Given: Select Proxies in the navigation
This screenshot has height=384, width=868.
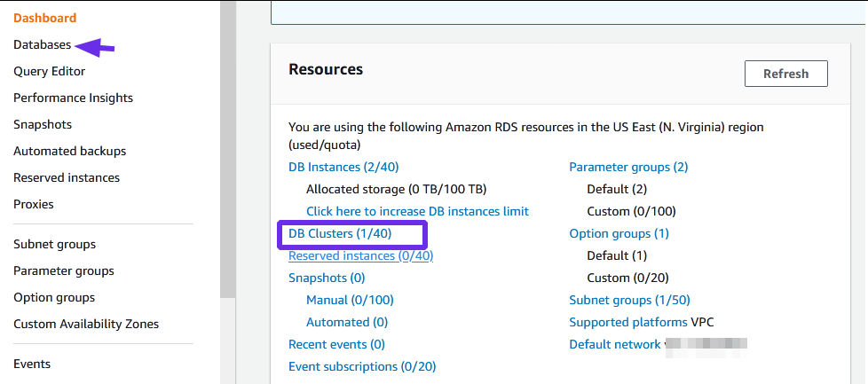Looking at the screenshot, I should click(x=34, y=204).
